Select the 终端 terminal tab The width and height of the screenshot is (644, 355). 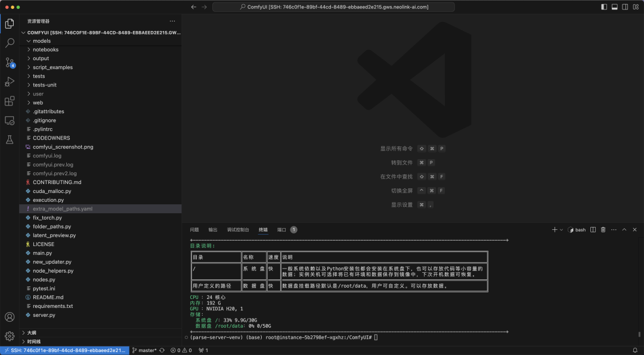pos(264,230)
